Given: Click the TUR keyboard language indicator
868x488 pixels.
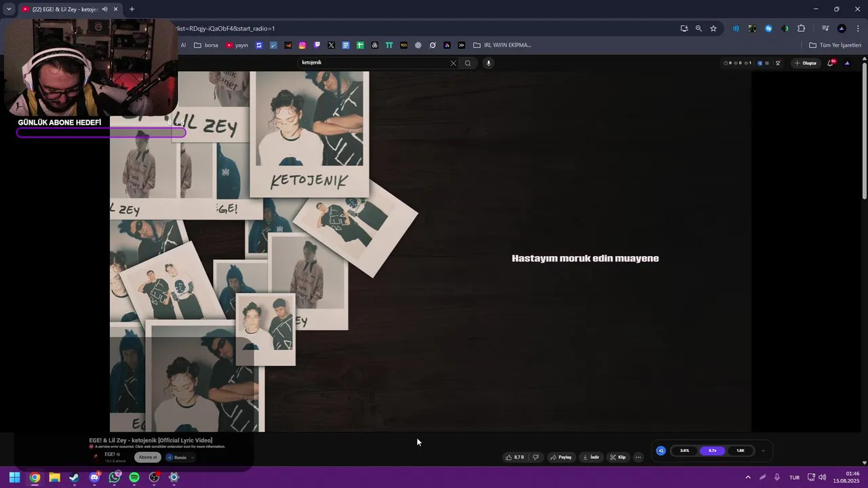Looking at the screenshot, I should pyautogui.click(x=794, y=478).
